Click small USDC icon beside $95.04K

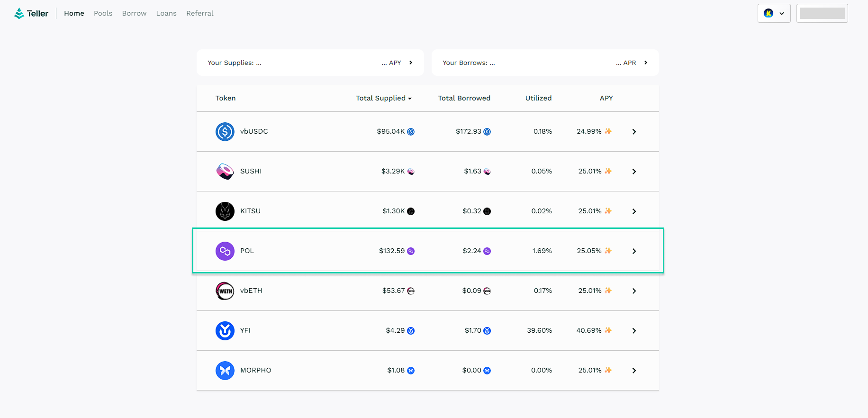point(411,132)
